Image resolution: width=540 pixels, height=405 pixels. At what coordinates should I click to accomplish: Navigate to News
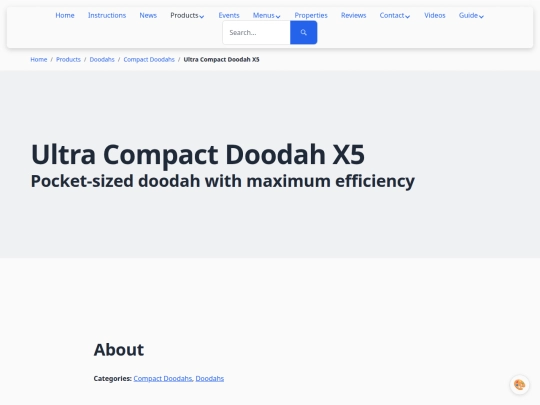pyautogui.click(x=148, y=15)
